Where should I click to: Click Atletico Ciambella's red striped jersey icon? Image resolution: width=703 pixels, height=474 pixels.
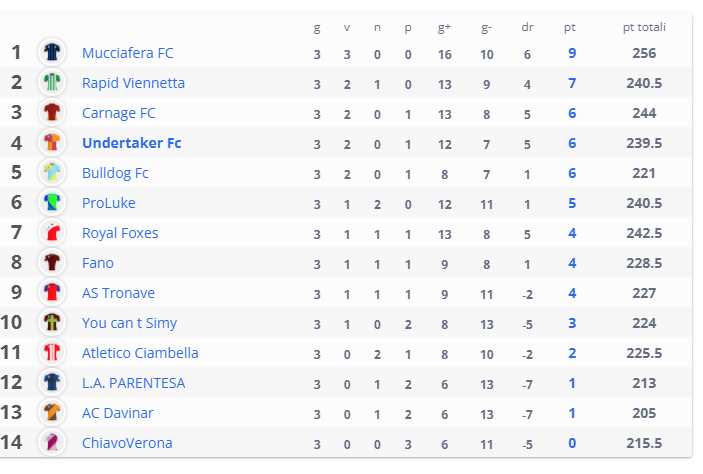tap(52, 352)
